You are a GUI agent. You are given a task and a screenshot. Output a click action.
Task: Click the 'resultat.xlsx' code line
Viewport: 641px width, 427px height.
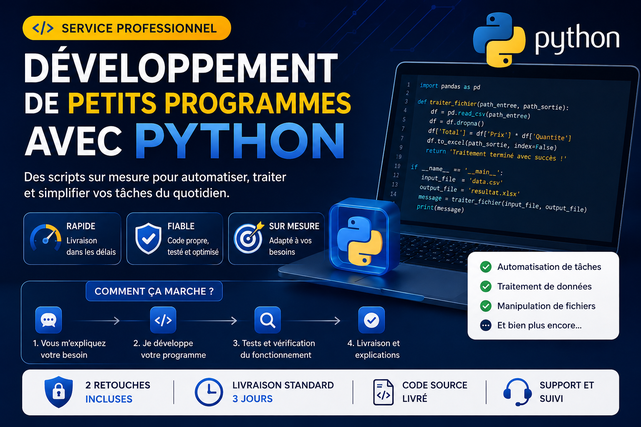pos(469,190)
